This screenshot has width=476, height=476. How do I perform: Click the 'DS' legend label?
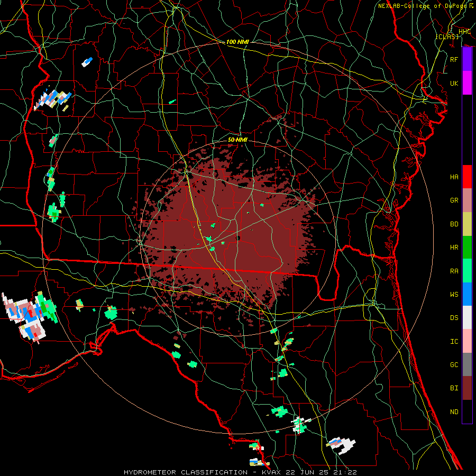(454, 318)
